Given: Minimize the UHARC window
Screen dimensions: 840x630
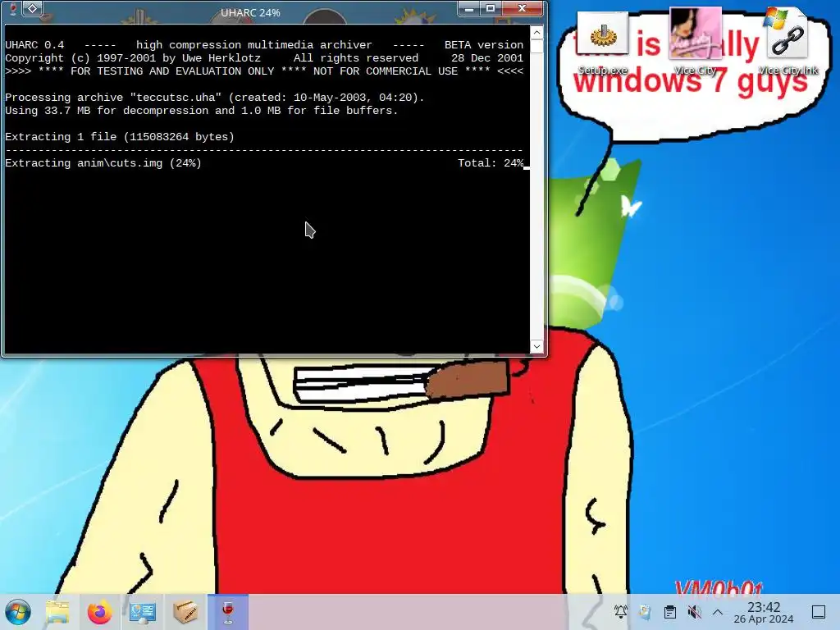Looking at the screenshot, I should point(468,8).
